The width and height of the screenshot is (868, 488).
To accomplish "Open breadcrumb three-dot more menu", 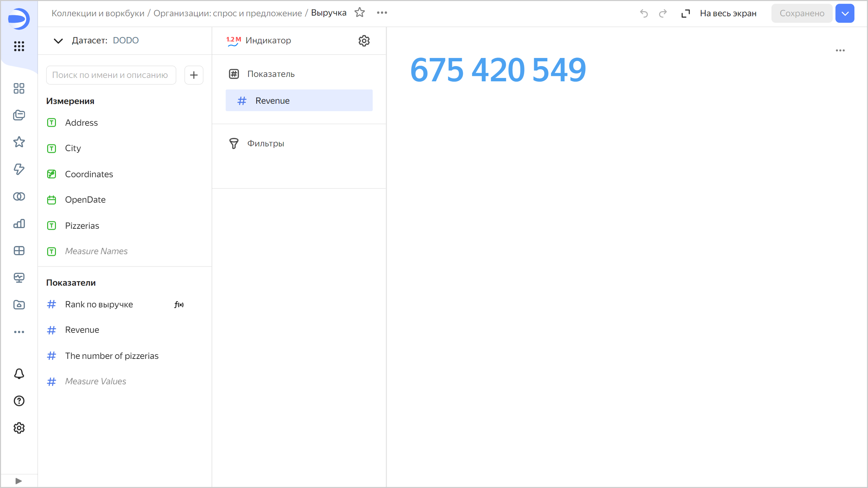I will [x=382, y=13].
